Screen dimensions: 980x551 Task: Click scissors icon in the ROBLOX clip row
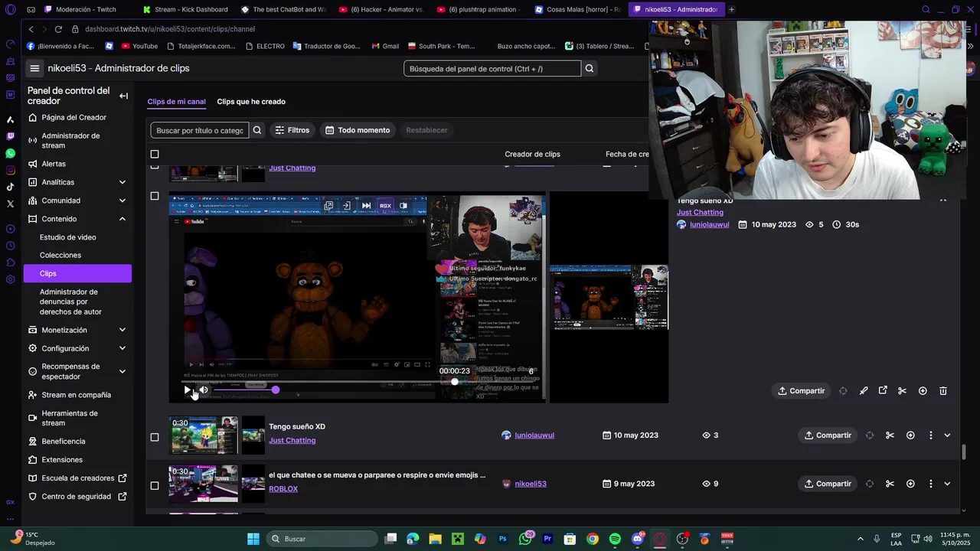[890, 484]
